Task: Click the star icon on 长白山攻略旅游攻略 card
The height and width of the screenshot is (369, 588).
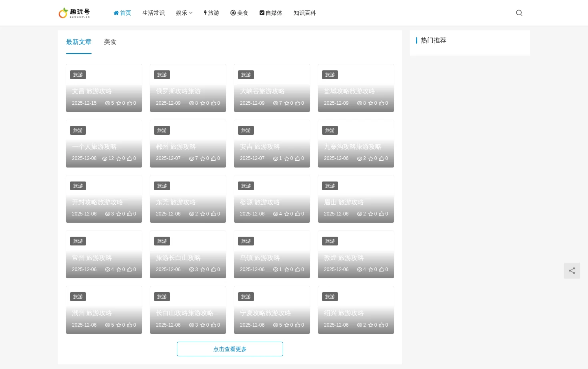Action: point(203,325)
